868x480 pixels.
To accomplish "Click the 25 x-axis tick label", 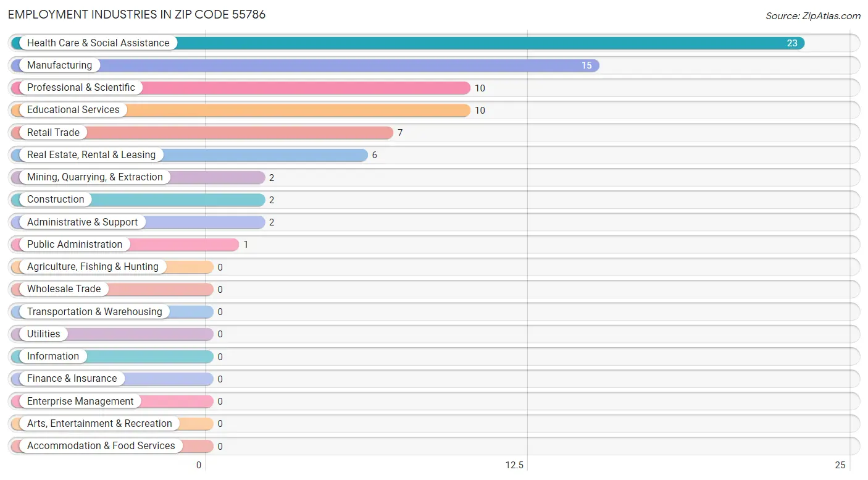I will 840,465.
